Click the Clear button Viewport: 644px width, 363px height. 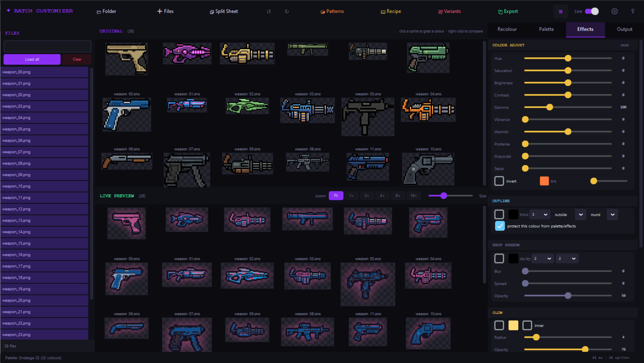(x=77, y=59)
